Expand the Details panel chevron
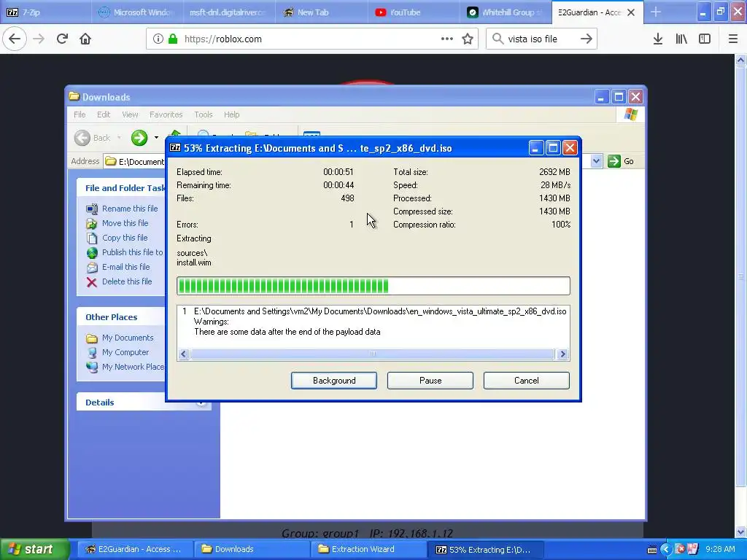The width and height of the screenshot is (747, 560). (x=201, y=402)
